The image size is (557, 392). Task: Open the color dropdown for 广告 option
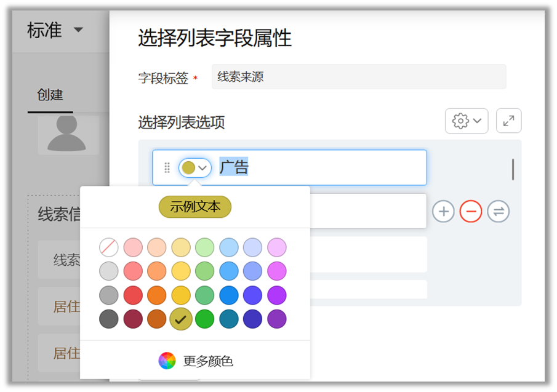(195, 167)
